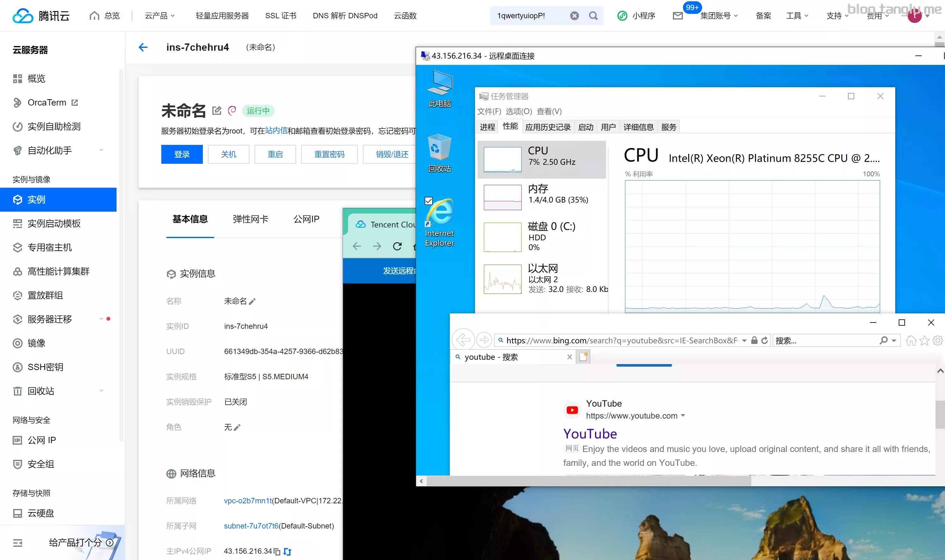Screen dimensions: 945x560
Task: Toggle checkbox on Internet Explorer desktop icon
Action: pyautogui.click(x=429, y=201)
